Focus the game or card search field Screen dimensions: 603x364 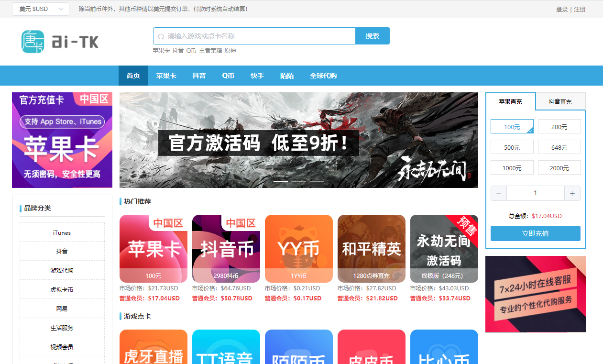254,36
